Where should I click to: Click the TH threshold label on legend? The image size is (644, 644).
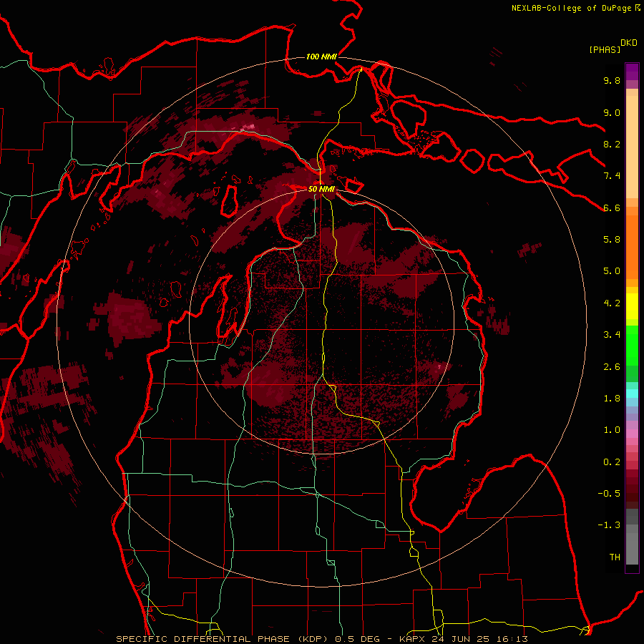pyautogui.click(x=615, y=557)
